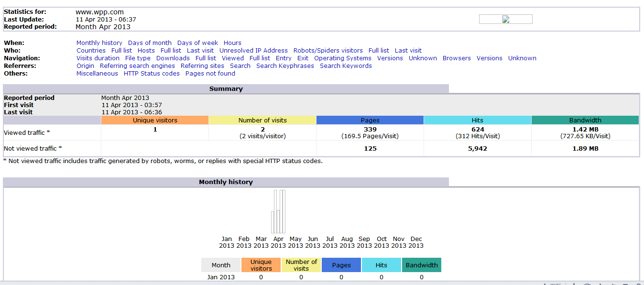Open the Miscellaneous link
Screen dimensions: 644x285
pos(97,73)
